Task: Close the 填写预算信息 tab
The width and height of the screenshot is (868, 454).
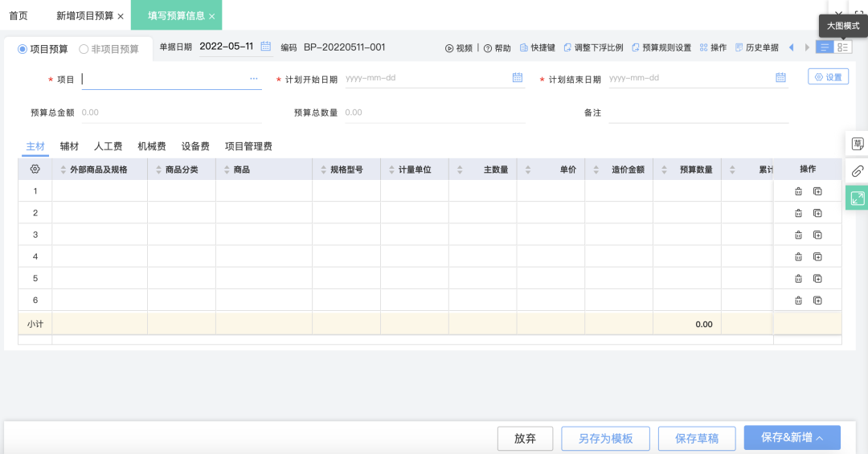Action: click(x=212, y=16)
